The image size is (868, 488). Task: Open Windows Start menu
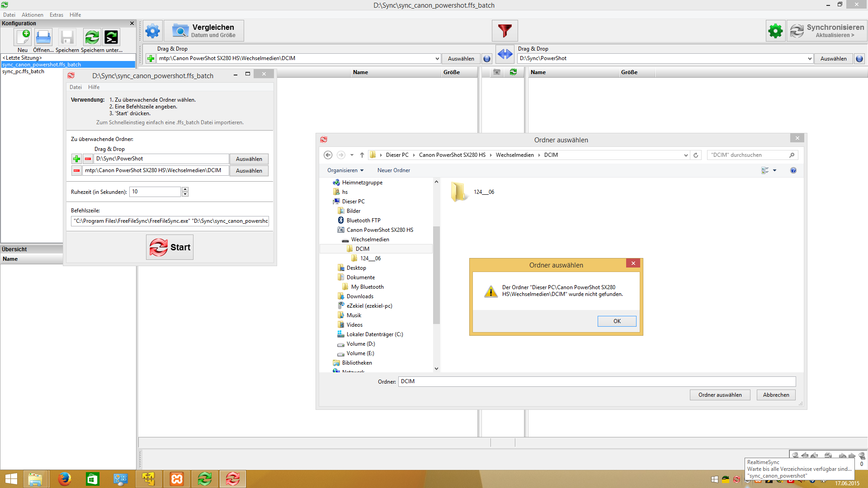pos(11,479)
